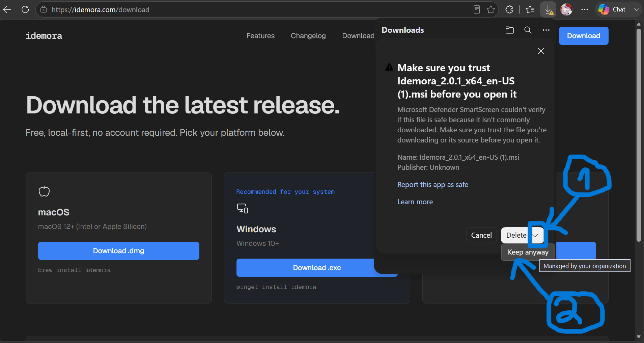Click 'Recommended for your system' label

[x=285, y=192]
